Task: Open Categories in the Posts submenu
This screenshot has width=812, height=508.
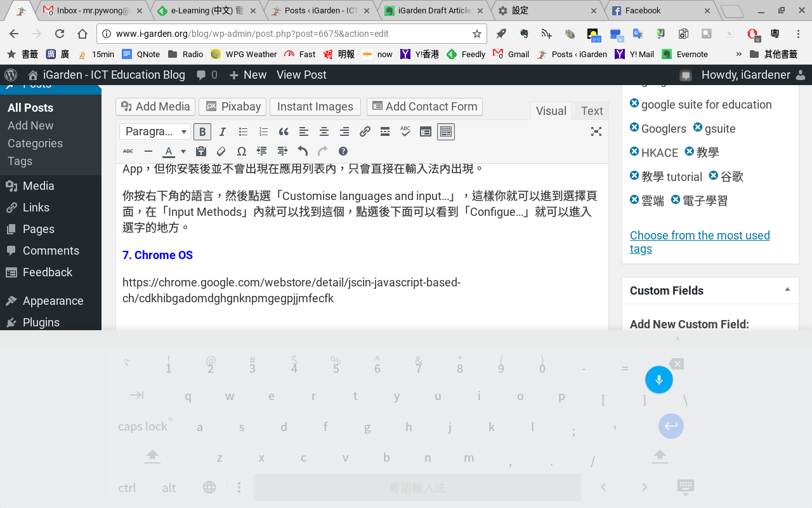Action: (35, 144)
